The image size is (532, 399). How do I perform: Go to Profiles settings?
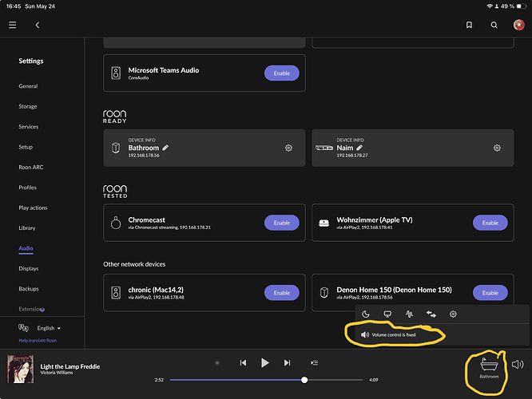pyautogui.click(x=27, y=188)
